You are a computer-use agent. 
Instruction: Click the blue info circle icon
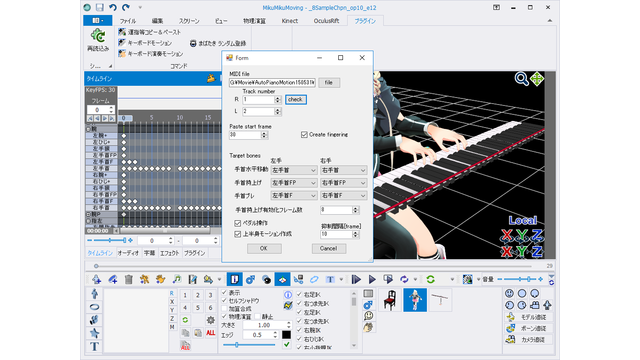click(288, 295)
